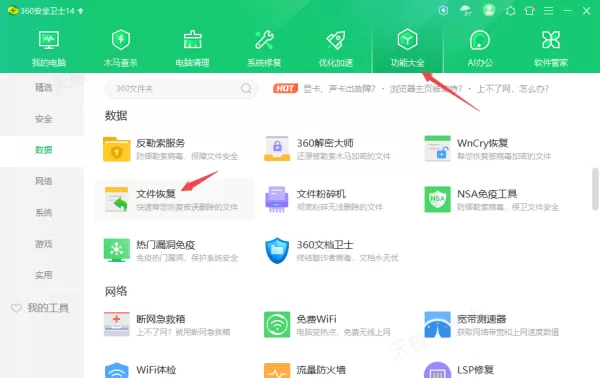This screenshot has width=600, height=378.
Task: Open AI办公 section
Action: pos(480,49)
